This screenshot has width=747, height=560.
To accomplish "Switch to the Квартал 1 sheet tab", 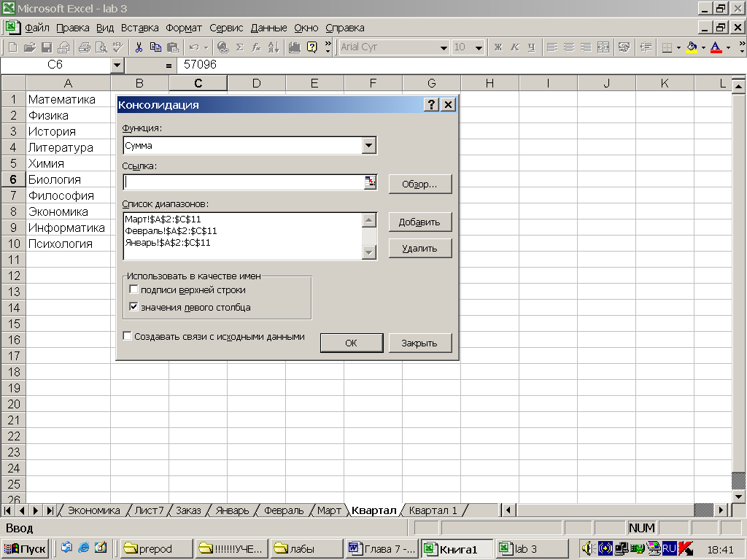I will pos(433,510).
